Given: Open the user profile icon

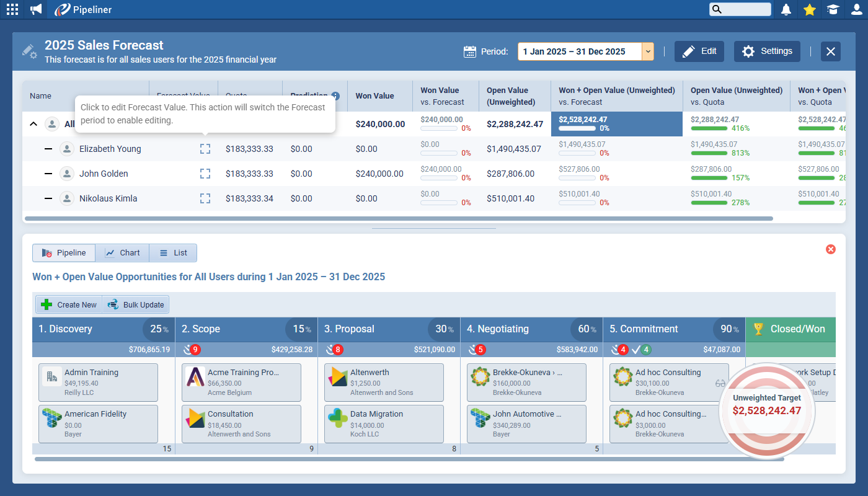Looking at the screenshot, I should pos(856,9).
